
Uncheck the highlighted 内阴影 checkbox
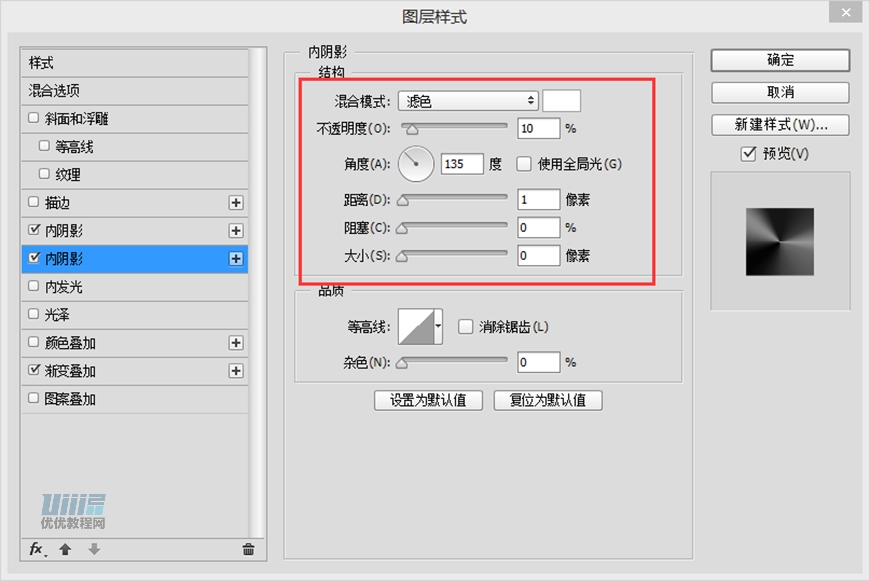[34, 257]
